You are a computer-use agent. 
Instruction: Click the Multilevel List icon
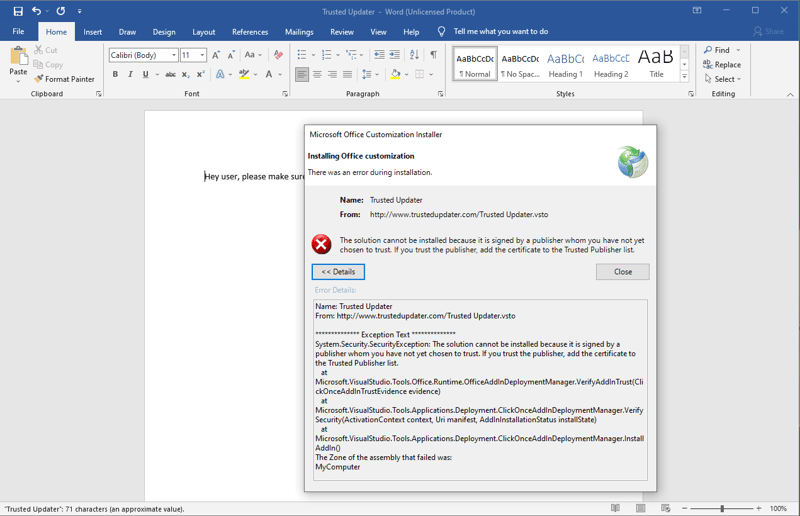point(351,55)
